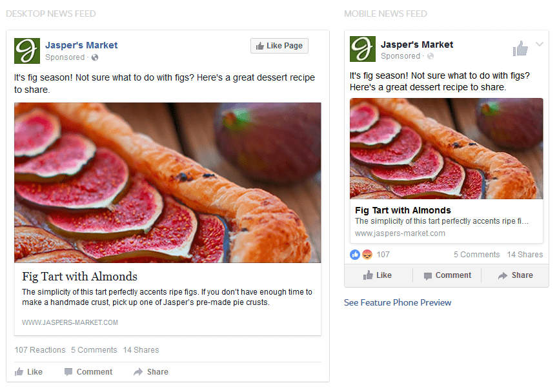Viewport: 557px width, 392px height.
Task: Click the 5 Comments count on the mobile post
Action: [477, 255]
